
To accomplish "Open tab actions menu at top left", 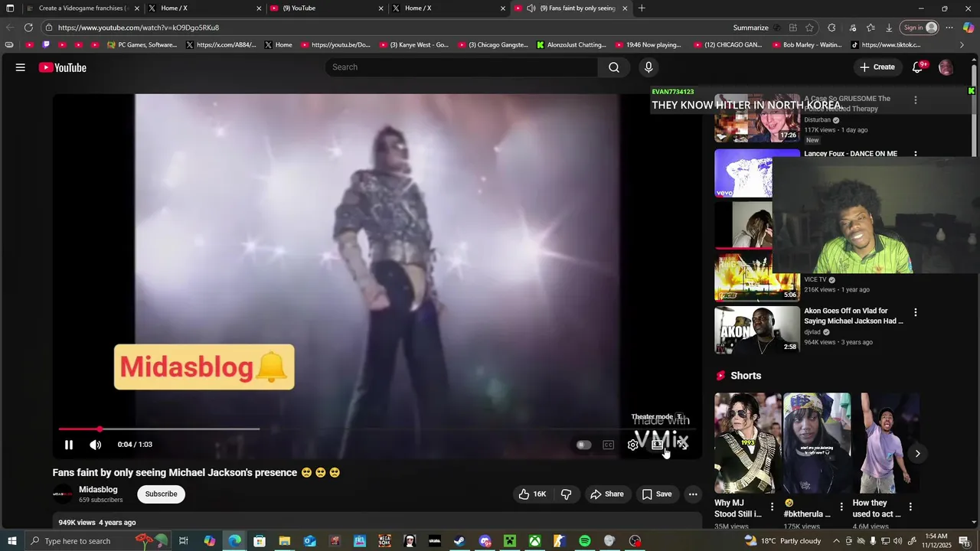I will [10, 8].
